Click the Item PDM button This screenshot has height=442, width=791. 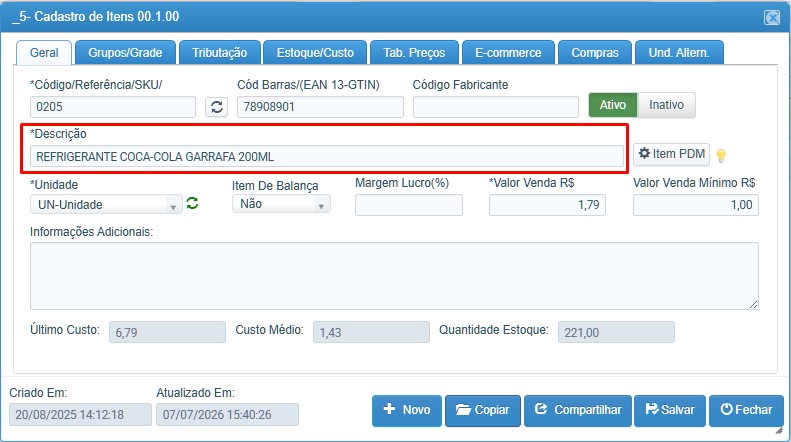(x=671, y=154)
